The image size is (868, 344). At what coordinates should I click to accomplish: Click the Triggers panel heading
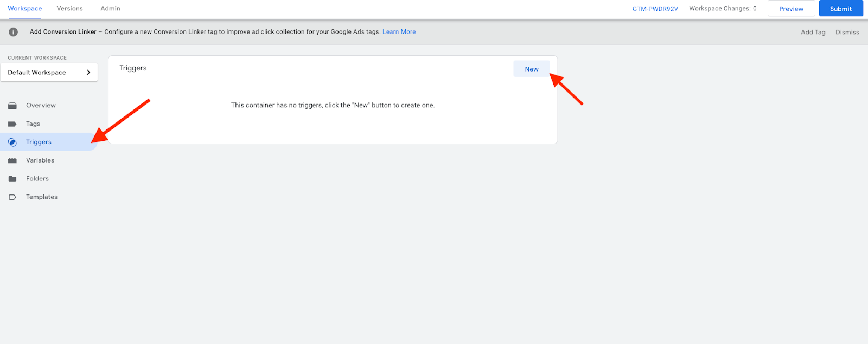133,68
